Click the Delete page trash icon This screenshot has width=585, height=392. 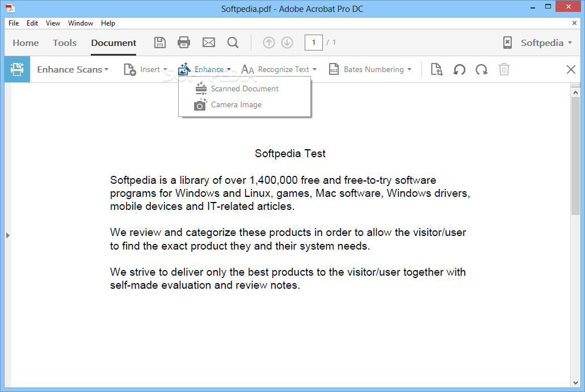[x=504, y=69]
